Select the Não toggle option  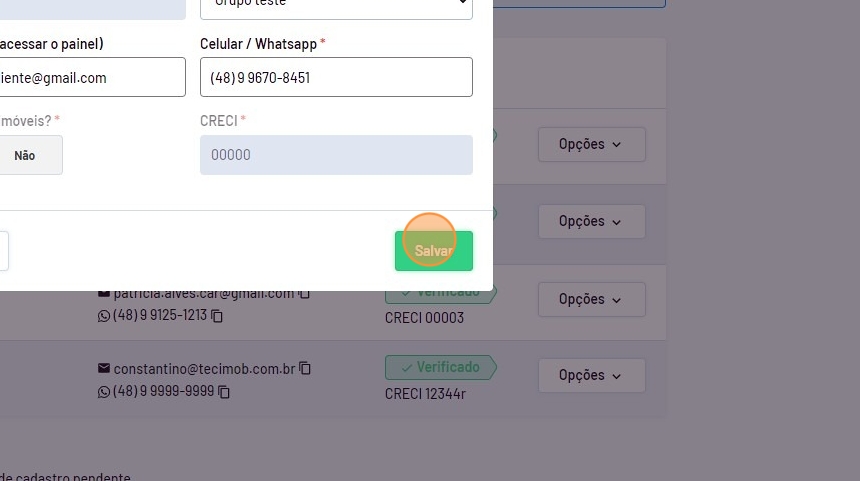[25, 155]
